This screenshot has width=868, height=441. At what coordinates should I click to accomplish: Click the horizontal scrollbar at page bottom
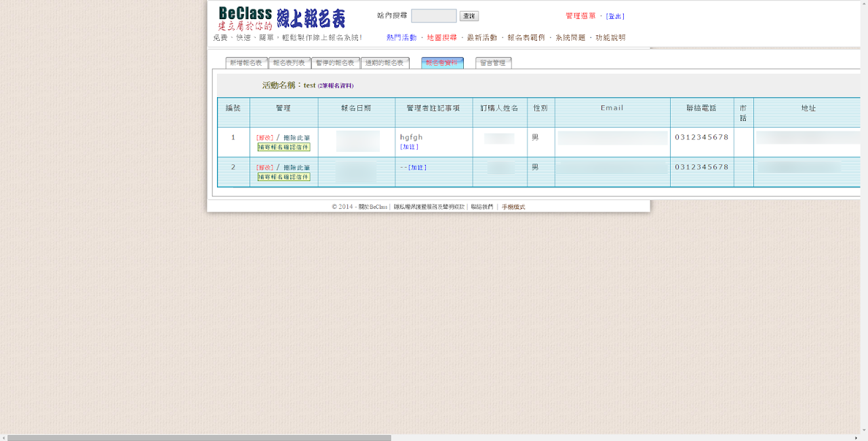[197, 437]
